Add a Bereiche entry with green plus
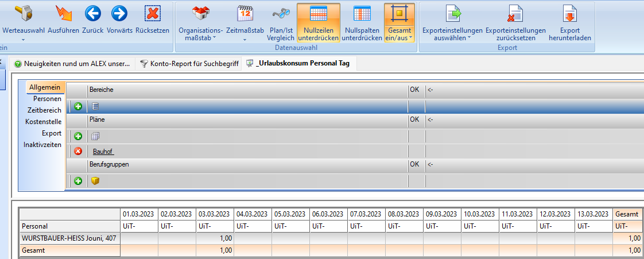This screenshot has height=259, width=644. [x=78, y=106]
